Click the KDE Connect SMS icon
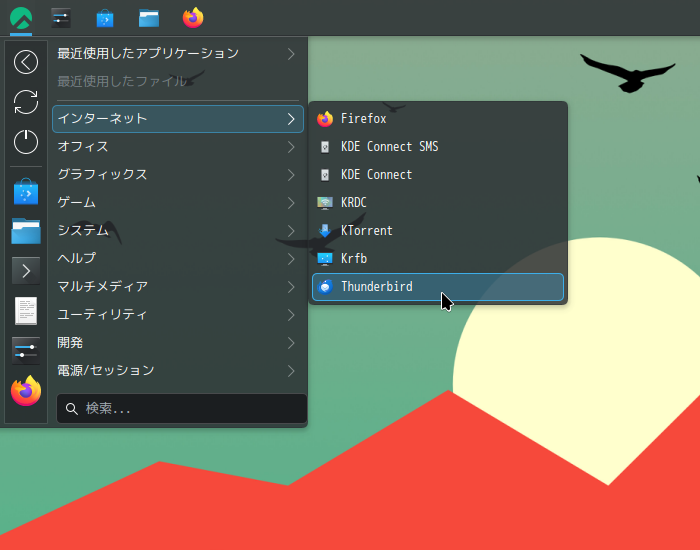700x550 pixels. point(325,147)
